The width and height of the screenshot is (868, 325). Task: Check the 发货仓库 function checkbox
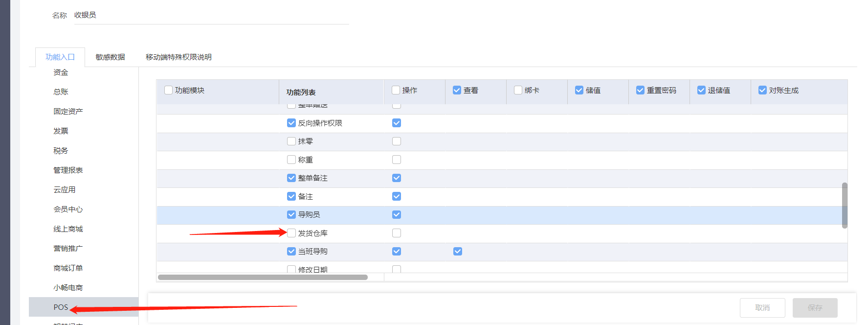[x=291, y=233]
